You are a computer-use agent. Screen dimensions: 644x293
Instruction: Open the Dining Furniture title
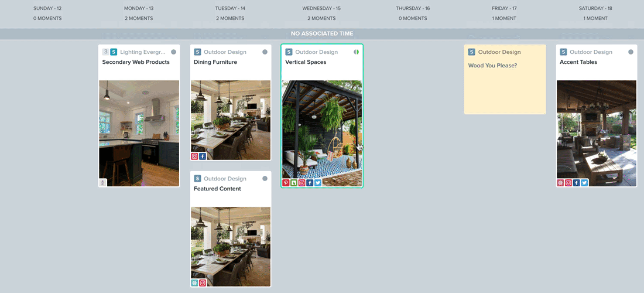coord(215,62)
